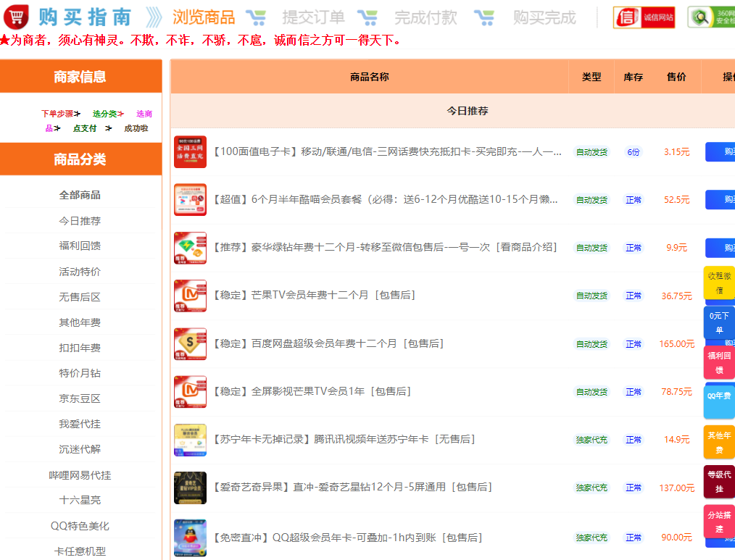
Task: Click the 6份 stock badge
Action: point(634,152)
